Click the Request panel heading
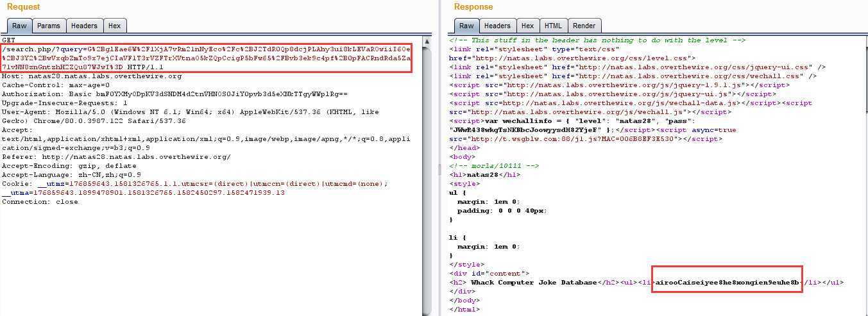This screenshot has height=316, width=868. [x=23, y=6]
